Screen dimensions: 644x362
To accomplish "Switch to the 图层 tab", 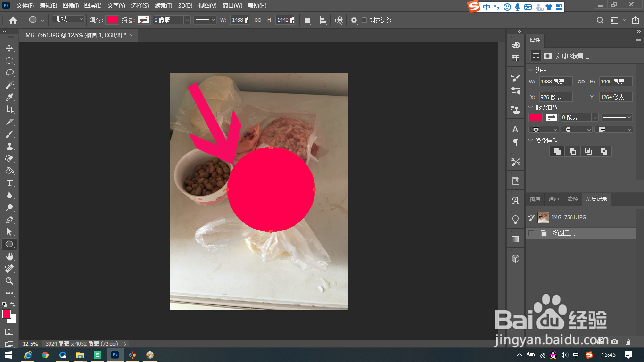I will 535,199.
